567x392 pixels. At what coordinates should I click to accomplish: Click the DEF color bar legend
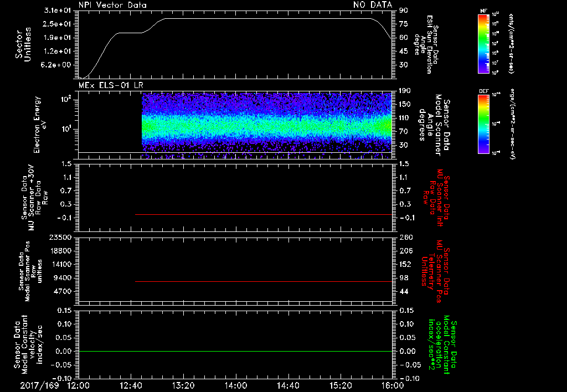tap(484, 124)
